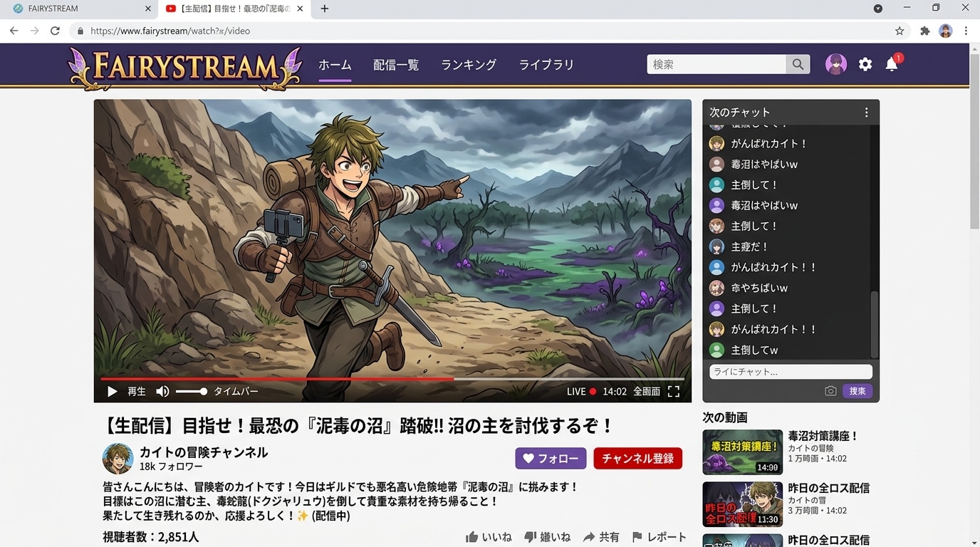Click the 赤やちばいw chat message

759,288
